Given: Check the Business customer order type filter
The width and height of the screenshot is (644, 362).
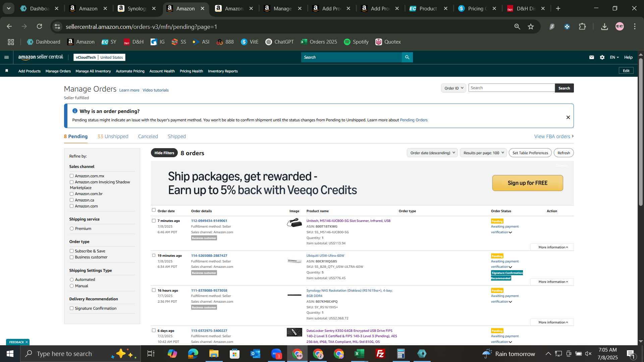Looking at the screenshot, I should pyautogui.click(x=71, y=257).
